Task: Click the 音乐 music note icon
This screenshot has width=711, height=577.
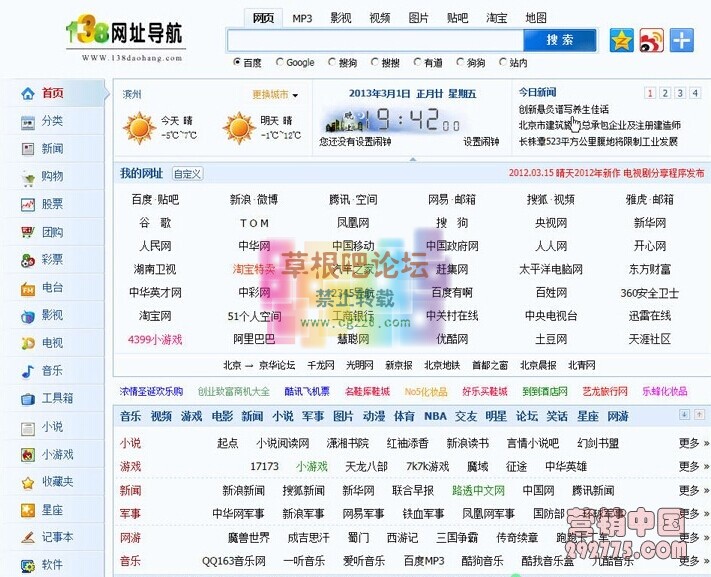Action: coord(28,371)
